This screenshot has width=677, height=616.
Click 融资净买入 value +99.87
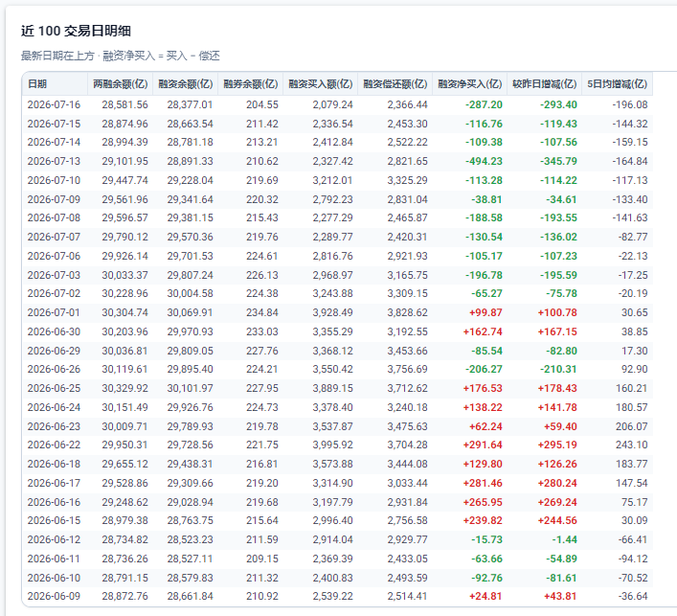485,312
